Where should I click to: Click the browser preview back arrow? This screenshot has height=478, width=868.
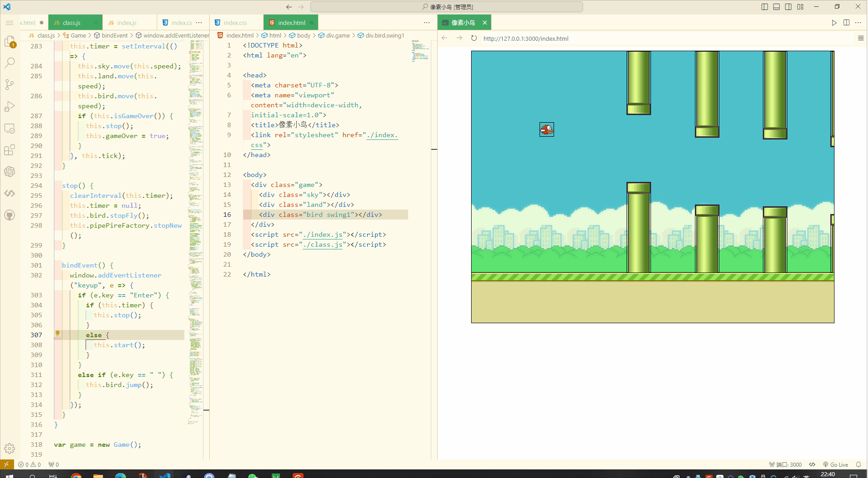pos(444,38)
